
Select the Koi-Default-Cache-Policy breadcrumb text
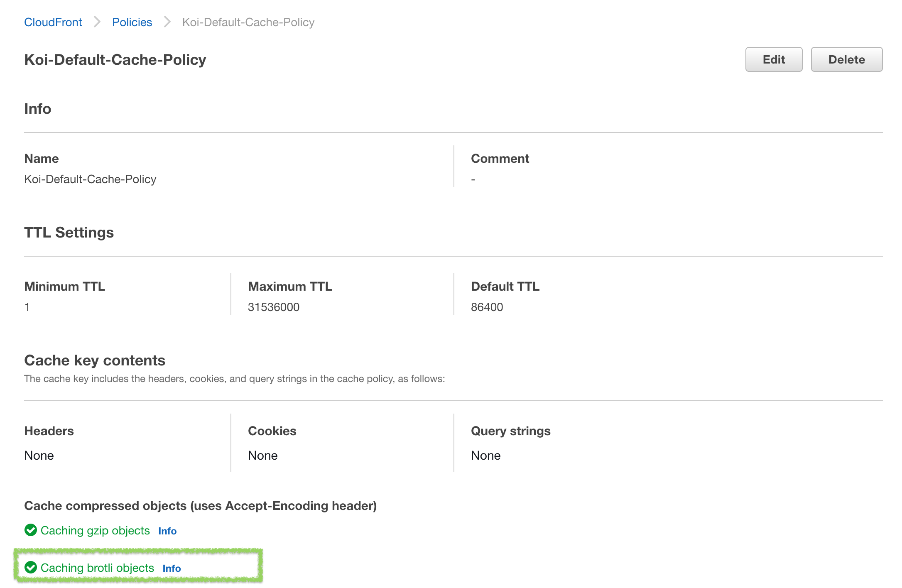[248, 22]
